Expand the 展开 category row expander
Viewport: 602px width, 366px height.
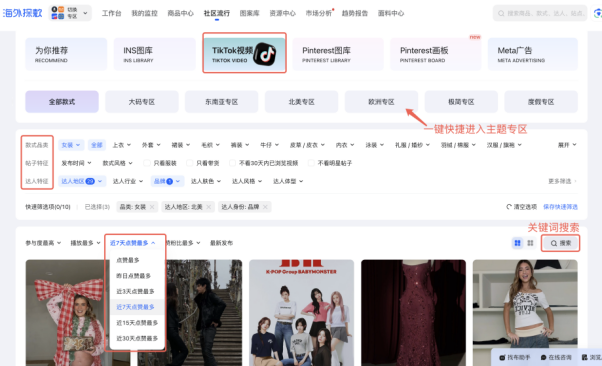pyautogui.click(x=567, y=145)
